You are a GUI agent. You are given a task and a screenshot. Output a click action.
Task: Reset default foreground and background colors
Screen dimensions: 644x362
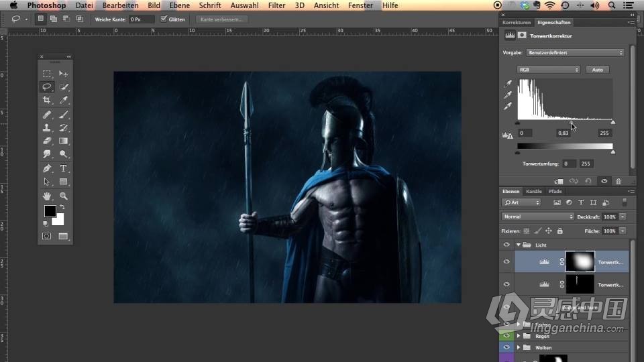tap(46, 224)
